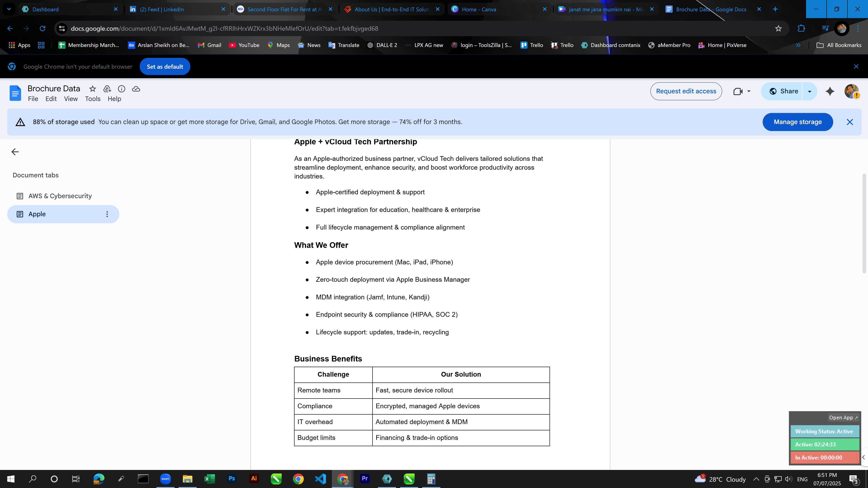Expand the hidden bookmarks chevron
Screen dimensions: 868x488
[x=798, y=45]
